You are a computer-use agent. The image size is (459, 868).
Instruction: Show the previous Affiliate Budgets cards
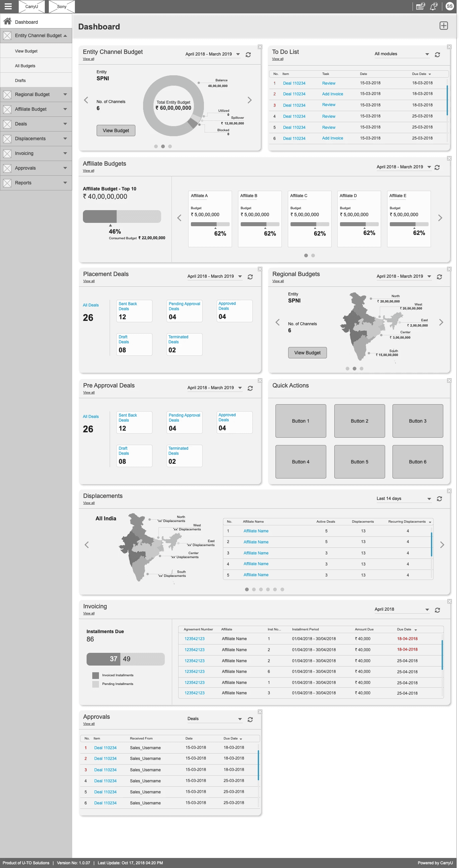coord(180,218)
